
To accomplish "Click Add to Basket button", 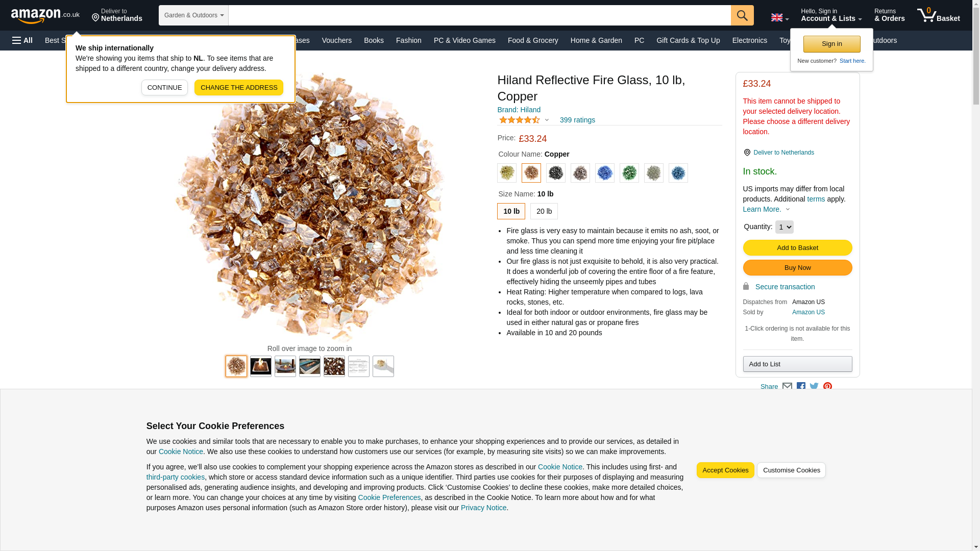I will tap(797, 248).
